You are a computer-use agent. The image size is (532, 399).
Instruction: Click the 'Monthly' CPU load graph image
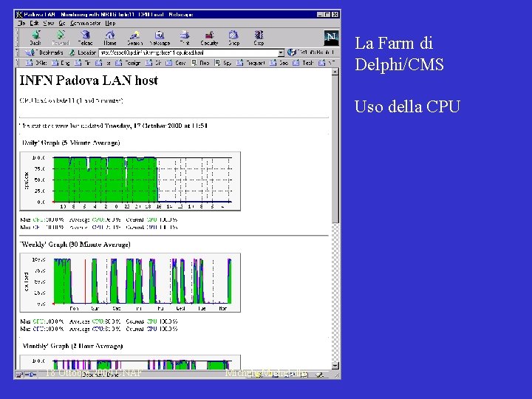tap(130, 362)
